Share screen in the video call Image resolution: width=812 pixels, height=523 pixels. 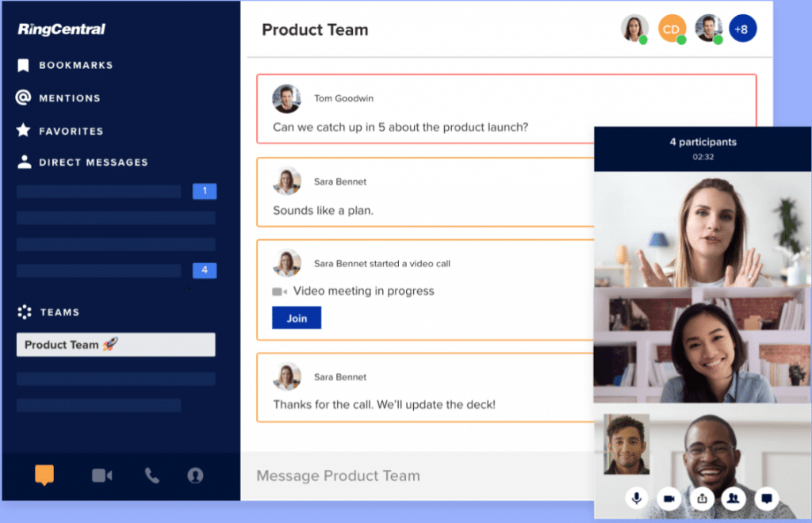pyautogui.click(x=702, y=498)
